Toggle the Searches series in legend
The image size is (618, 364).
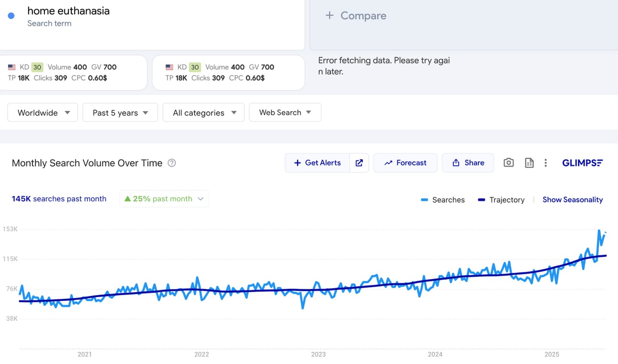click(442, 200)
